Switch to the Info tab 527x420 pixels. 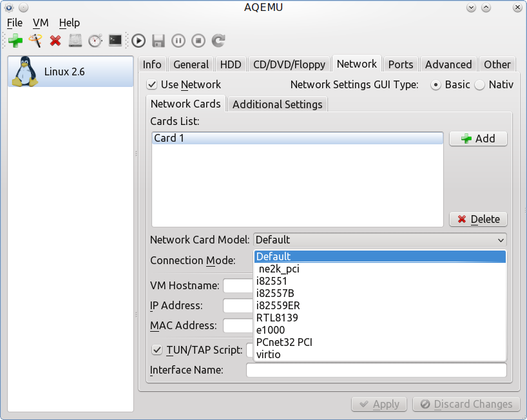tap(152, 64)
